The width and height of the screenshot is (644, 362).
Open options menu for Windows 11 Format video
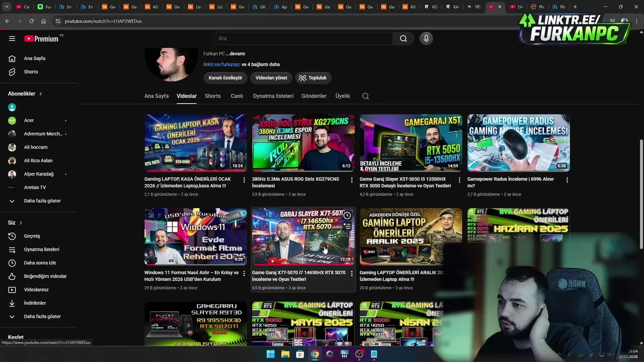[244, 274]
